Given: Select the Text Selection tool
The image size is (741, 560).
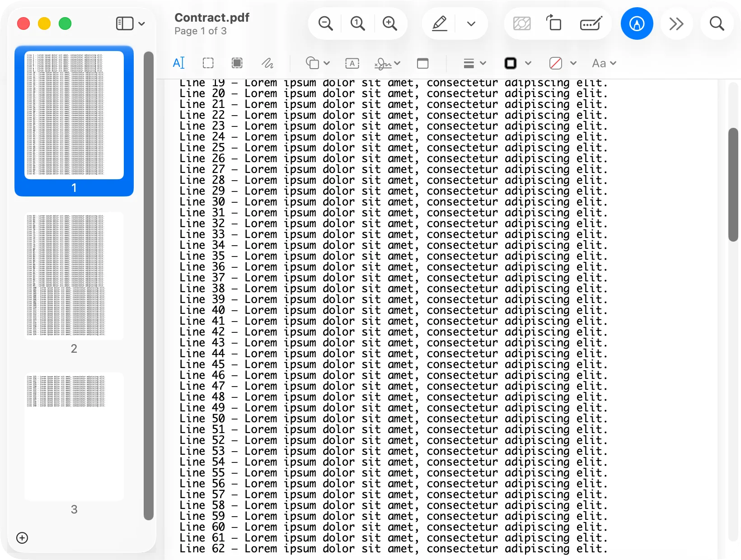Looking at the screenshot, I should pos(179,63).
